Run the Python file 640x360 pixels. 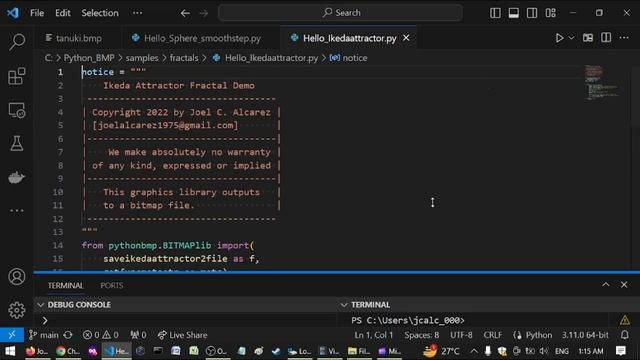pyautogui.click(x=559, y=38)
